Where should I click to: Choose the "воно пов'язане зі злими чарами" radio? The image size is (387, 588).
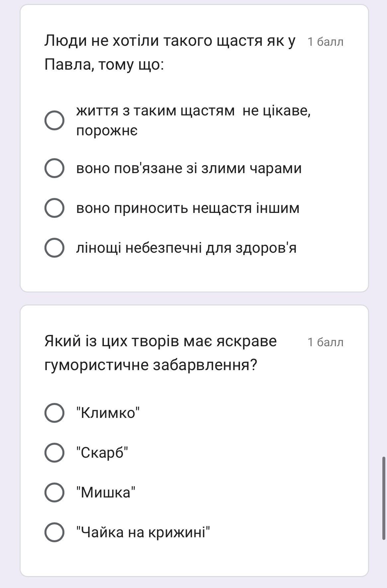pyautogui.click(x=54, y=168)
